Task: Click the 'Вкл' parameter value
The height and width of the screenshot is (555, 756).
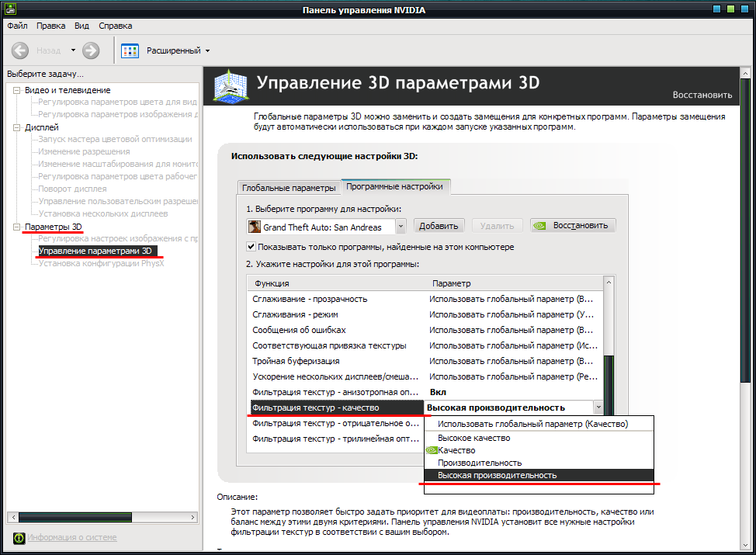Action: 438,392
